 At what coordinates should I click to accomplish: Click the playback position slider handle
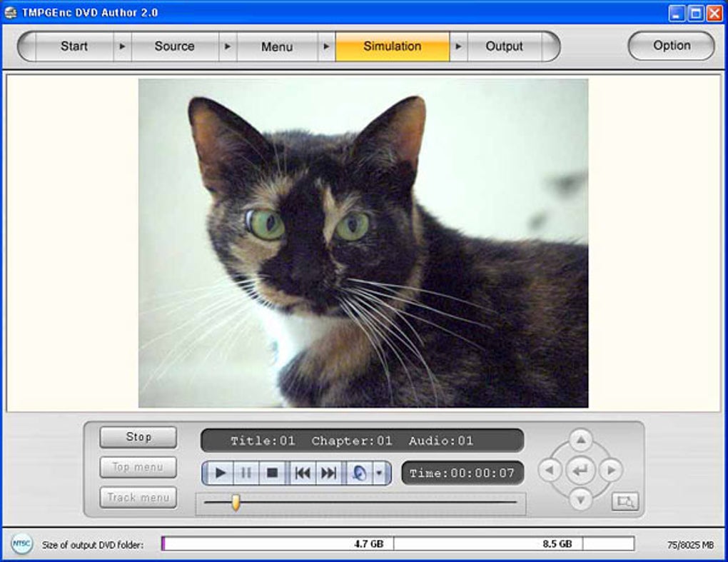[236, 503]
